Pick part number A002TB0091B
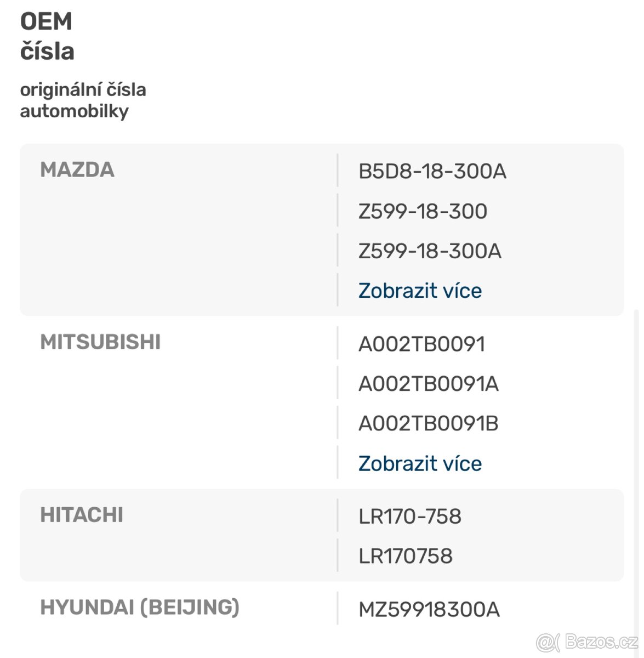 click(x=428, y=424)
